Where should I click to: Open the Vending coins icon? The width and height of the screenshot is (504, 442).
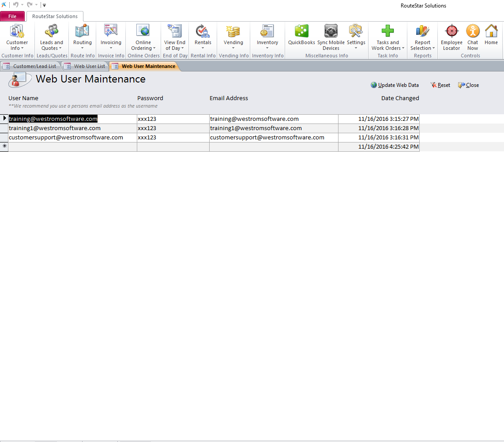(233, 31)
